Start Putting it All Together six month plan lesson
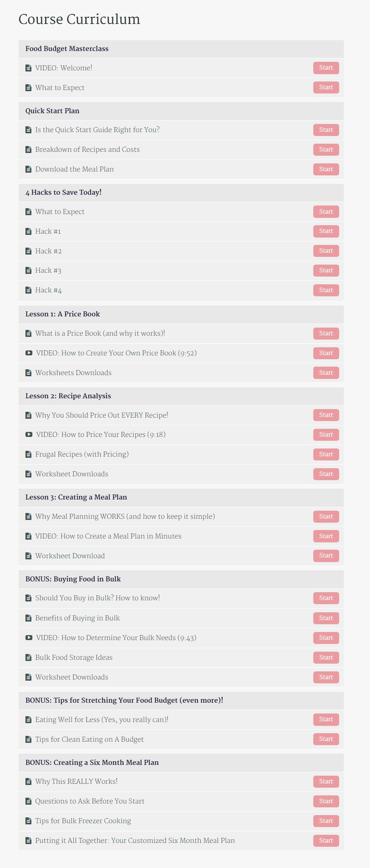 click(326, 841)
